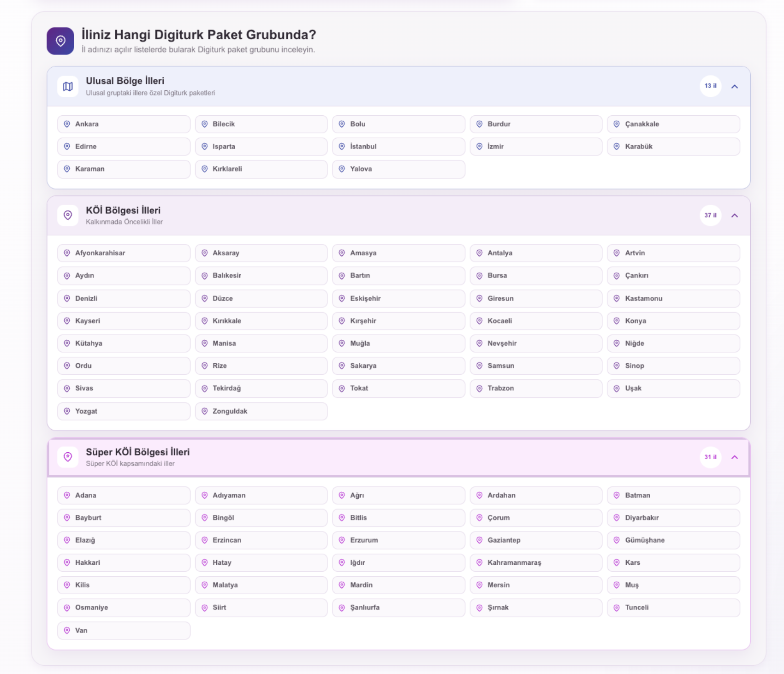Select the Antalya province chip

point(536,253)
